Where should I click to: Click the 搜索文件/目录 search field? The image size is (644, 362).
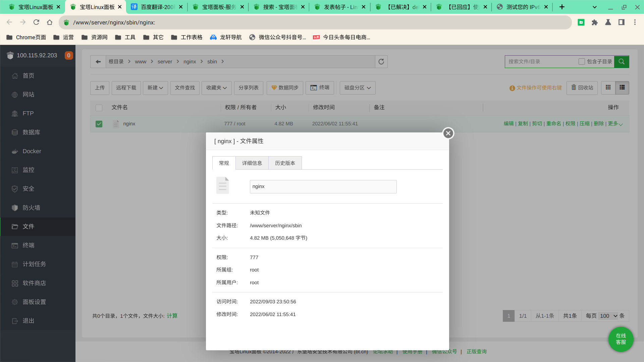point(541,62)
